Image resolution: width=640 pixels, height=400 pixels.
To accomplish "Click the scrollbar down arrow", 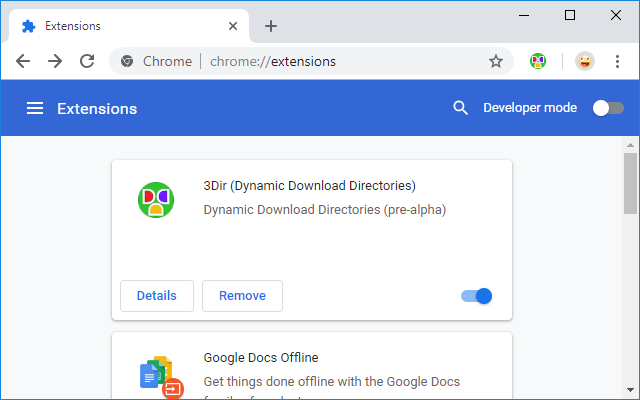I will point(631,390).
